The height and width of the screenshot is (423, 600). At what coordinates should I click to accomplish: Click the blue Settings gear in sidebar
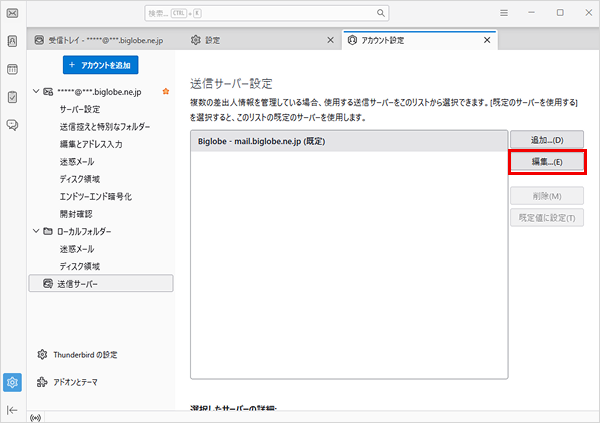tap(12, 382)
